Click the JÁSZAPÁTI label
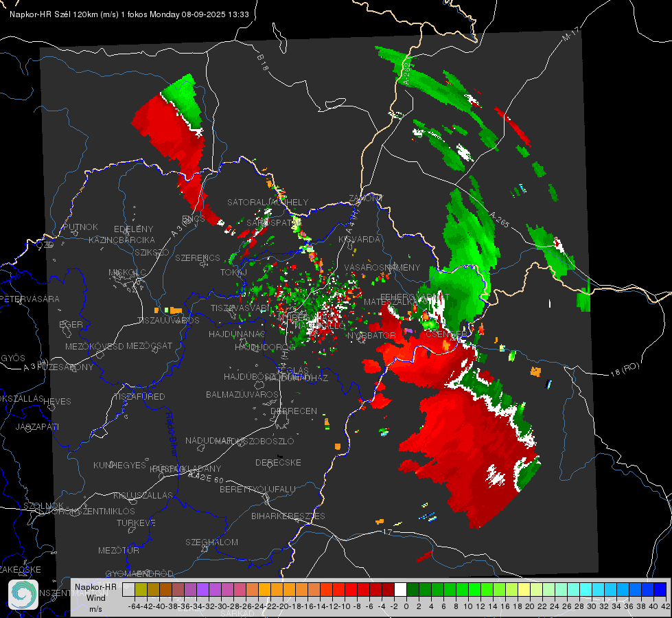This screenshot has width=672, height=618. (37, 426)
